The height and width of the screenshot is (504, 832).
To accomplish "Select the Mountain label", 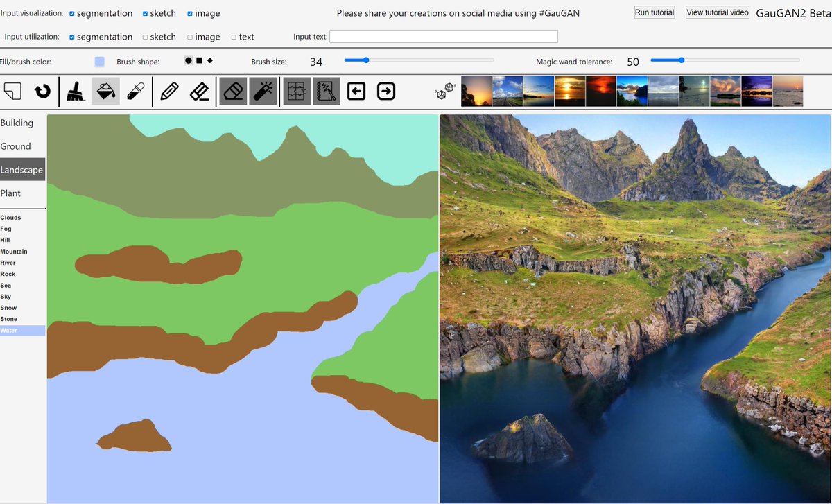I will click(22, 252).
